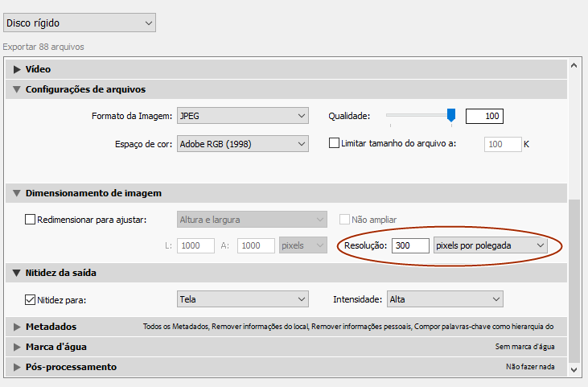Expand the Pós-processamento section
Image resolution: width=588 pixels, height=387 pixels.
click(17, 367)
